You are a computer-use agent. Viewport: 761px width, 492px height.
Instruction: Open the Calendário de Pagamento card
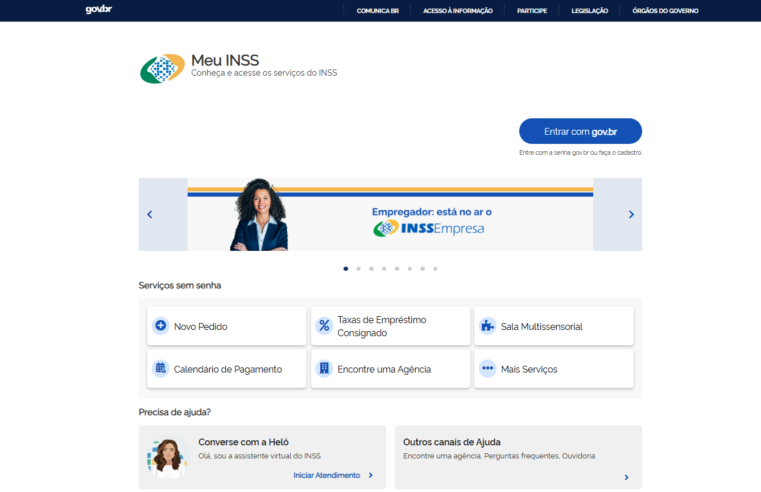pyautogui.click(x=227, y=369)
